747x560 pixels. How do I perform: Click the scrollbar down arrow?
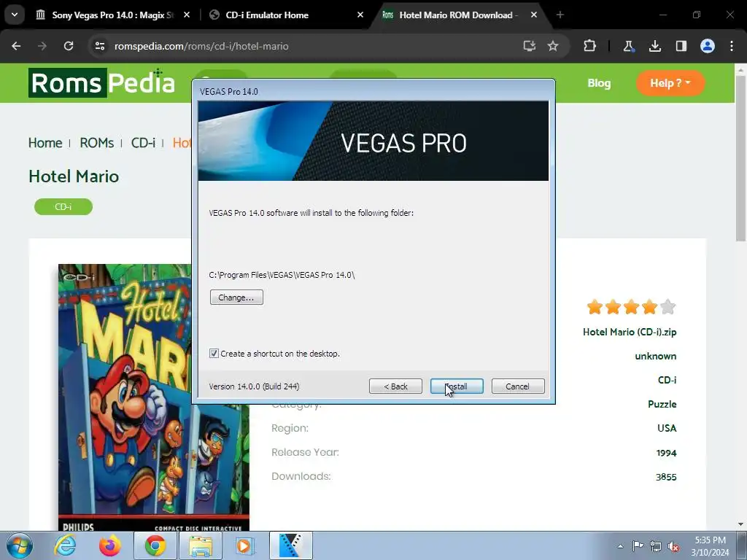[740, 524]
